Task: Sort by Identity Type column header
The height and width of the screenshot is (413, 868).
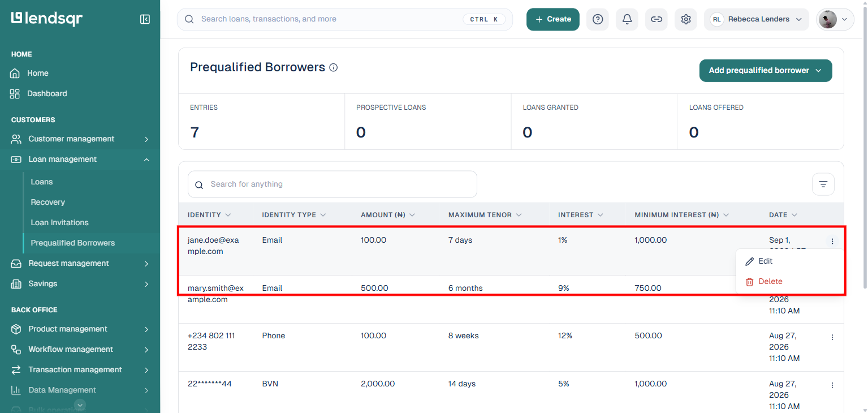Action: tap(294, 215)
